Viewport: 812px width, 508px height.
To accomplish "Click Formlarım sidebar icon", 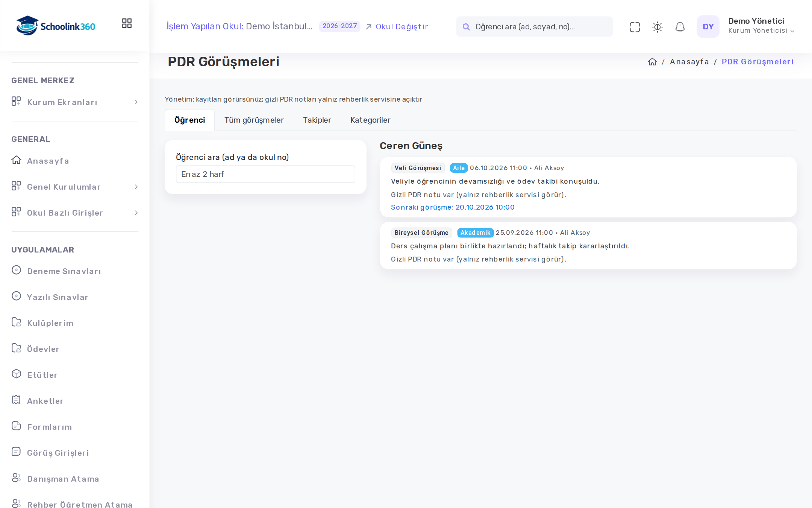I will click(x=16, y=426).
